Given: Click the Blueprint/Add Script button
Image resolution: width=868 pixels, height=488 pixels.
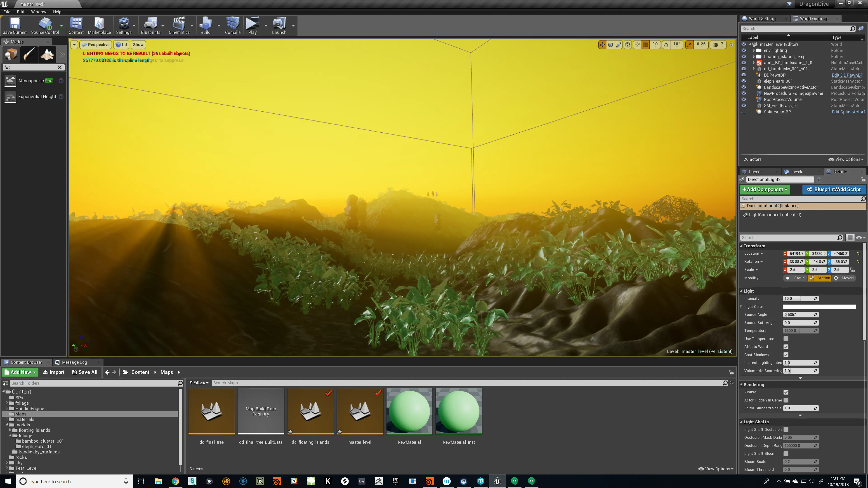Looking at the screenshot, I should 834,189.
